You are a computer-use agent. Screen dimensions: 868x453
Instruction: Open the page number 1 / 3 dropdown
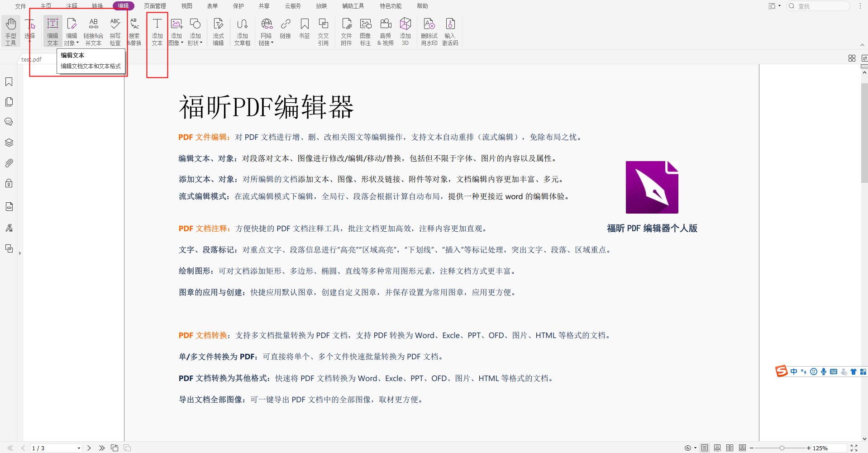tap(79, 448)
